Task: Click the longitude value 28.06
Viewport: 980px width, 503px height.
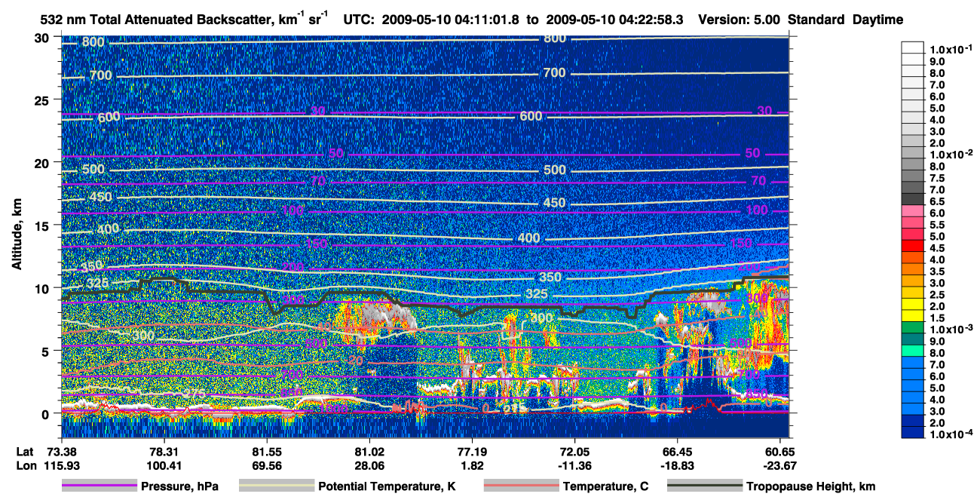Action: (x=369, y=465)
